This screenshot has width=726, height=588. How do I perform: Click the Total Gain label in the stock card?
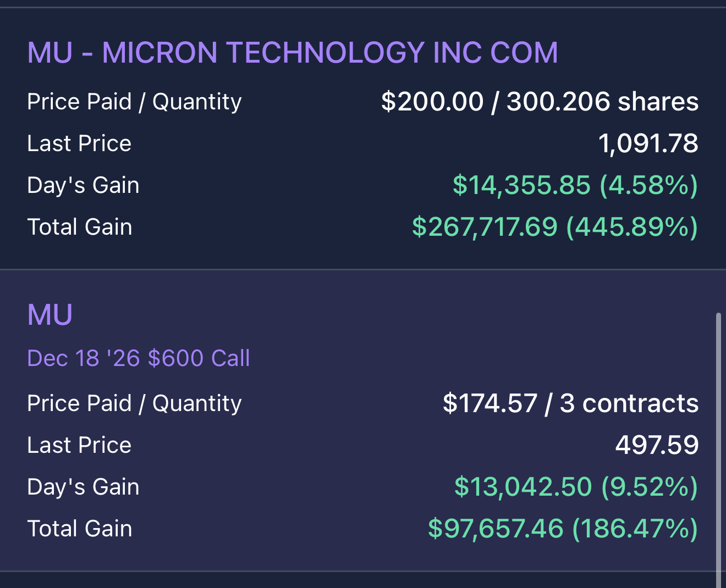pyautogui.click(x=80, y=227)
